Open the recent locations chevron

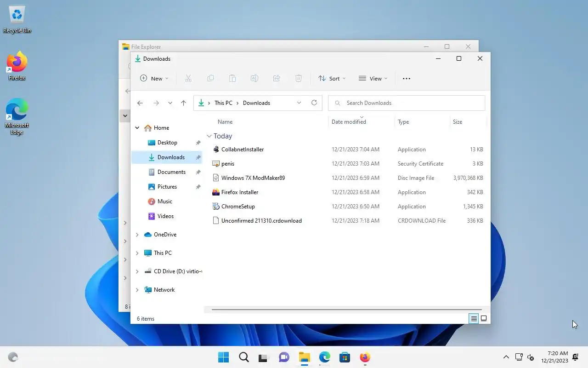[x=170, y=103]
